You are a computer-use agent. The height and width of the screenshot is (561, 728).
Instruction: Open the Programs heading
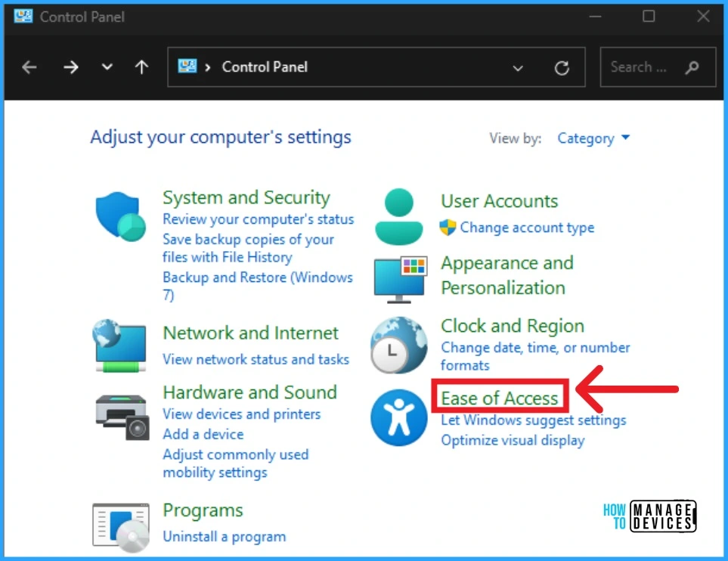tap(203, 510)
